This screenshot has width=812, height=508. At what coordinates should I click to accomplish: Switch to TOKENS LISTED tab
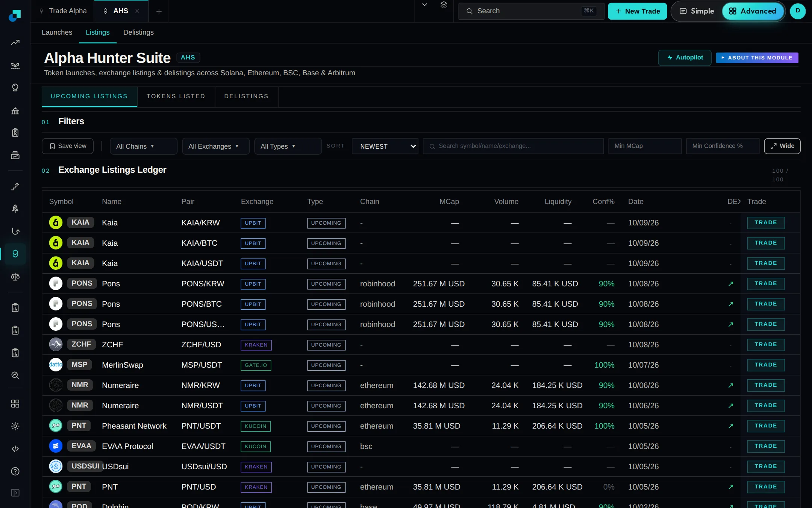[176, 96]
